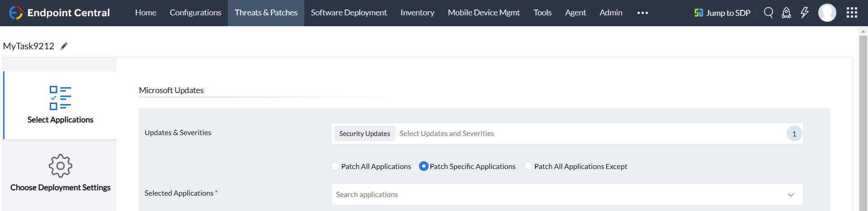Screen dimensions: 868x211
Task: Click Jump to SDP link
Action: click(x=722, y=13)
